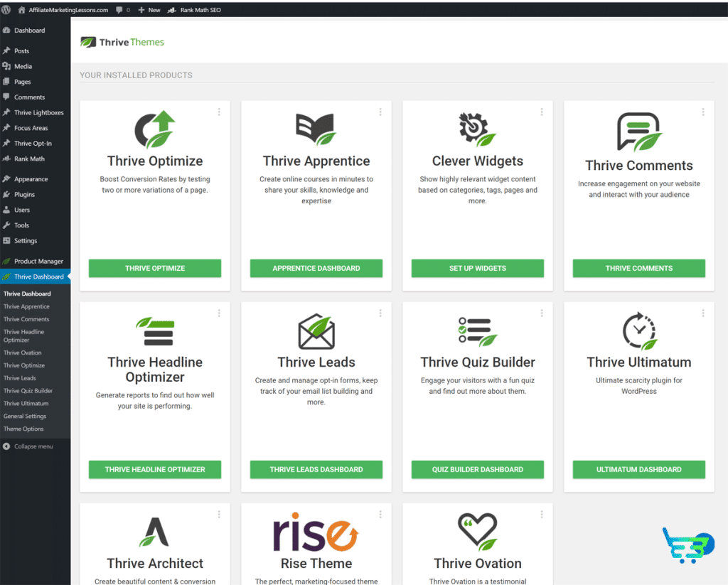Image resolution: width=728 pixels, height=585 pixels.
Task: Click the Thrive Comments speech bubble icon
Action: pyautogui.click(x=639, y=132)
